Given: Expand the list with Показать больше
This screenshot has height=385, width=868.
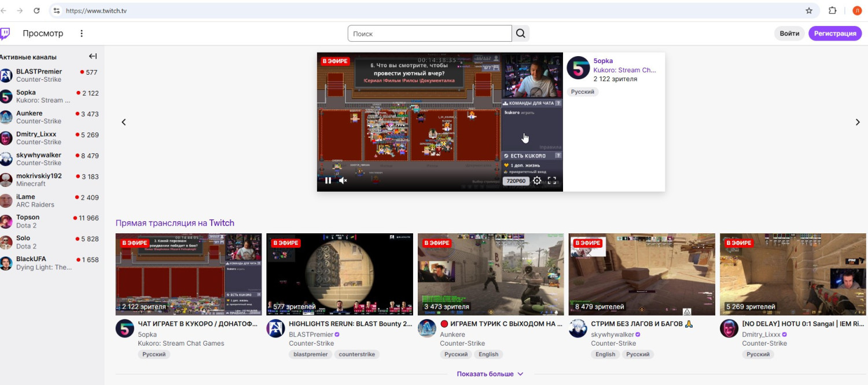Looking at the screenshot, I should (490, 374).
